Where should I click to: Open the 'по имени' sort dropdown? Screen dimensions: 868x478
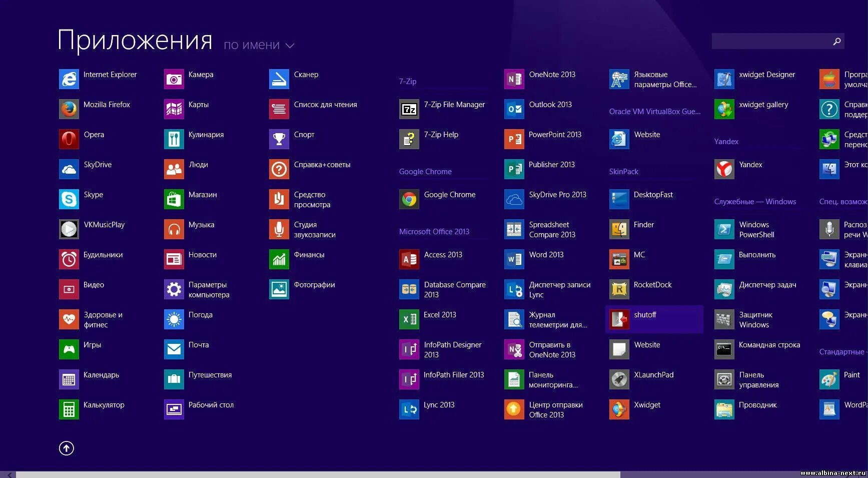pos(259,45)
